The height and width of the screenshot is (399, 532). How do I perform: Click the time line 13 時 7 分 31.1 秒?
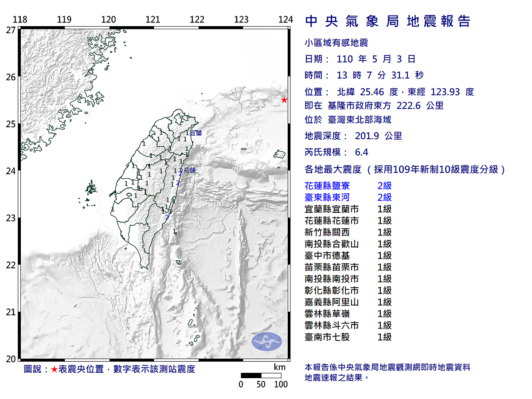pyautogui.click(x=364, y=75)
